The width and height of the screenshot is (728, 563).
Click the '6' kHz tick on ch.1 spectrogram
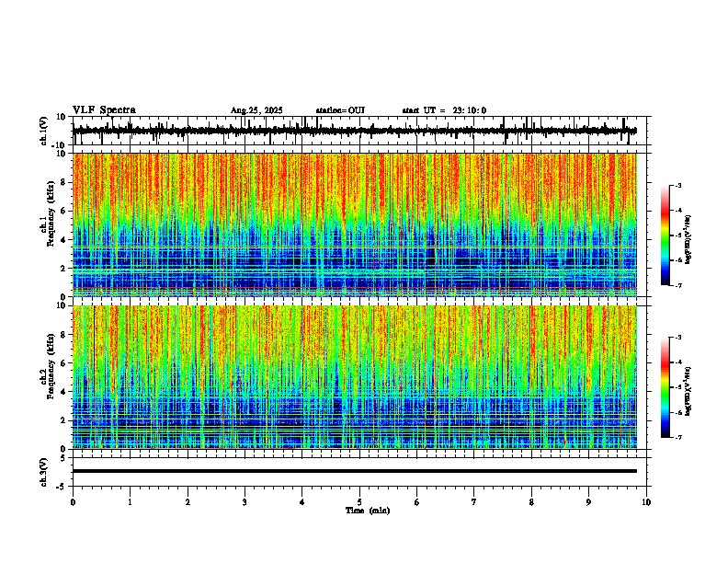pos(64,212)
